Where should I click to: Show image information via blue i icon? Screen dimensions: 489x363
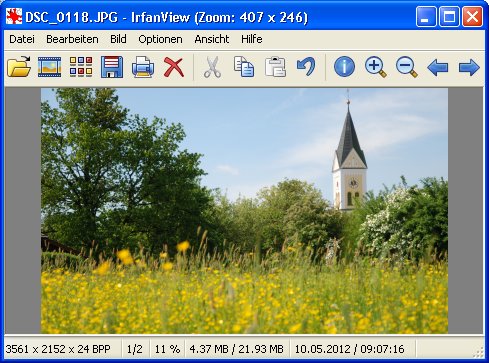click(344, 67)
